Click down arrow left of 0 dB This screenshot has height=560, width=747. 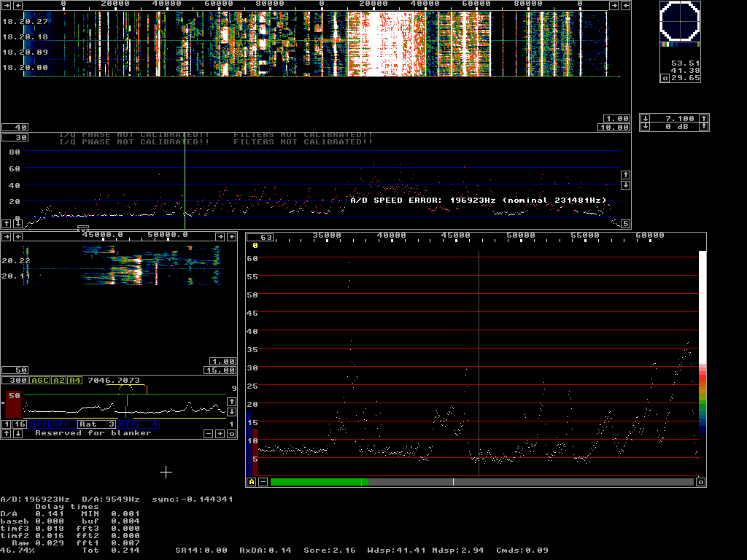645,127
